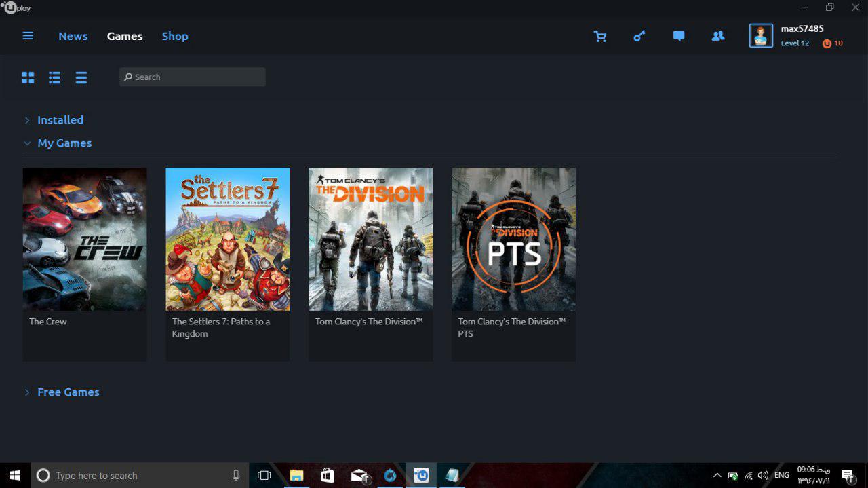
Task: Open The Division PTS cover art
Action: point(513,239)
